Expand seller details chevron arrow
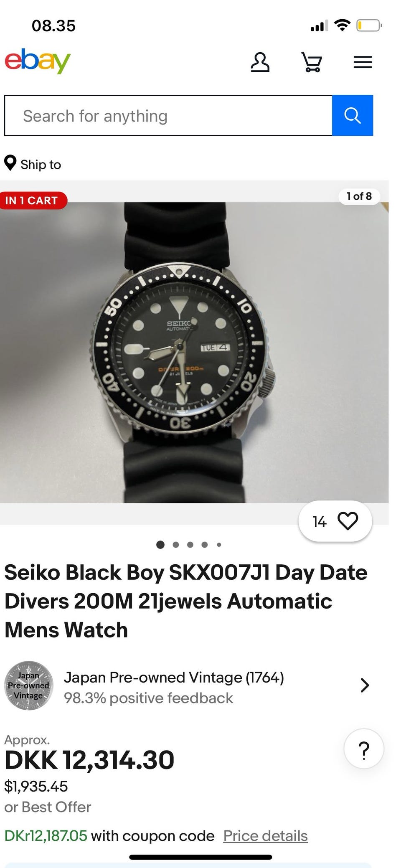Screen dimensions: 401x868 pyautogui.click(x=365, y=685)
